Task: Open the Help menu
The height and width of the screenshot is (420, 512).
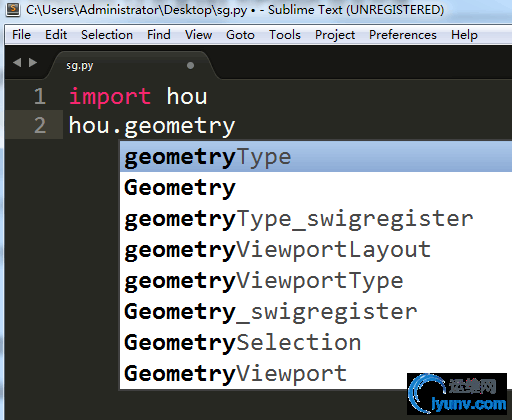Action: 464,35
